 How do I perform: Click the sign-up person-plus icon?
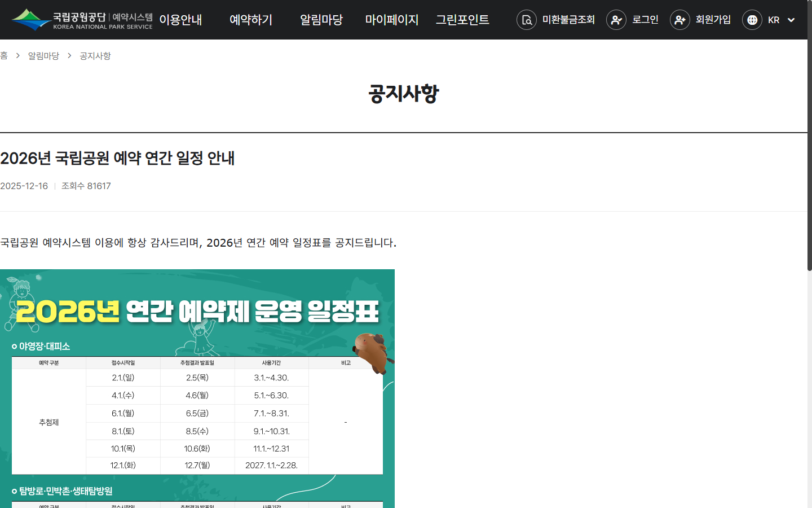680,20
